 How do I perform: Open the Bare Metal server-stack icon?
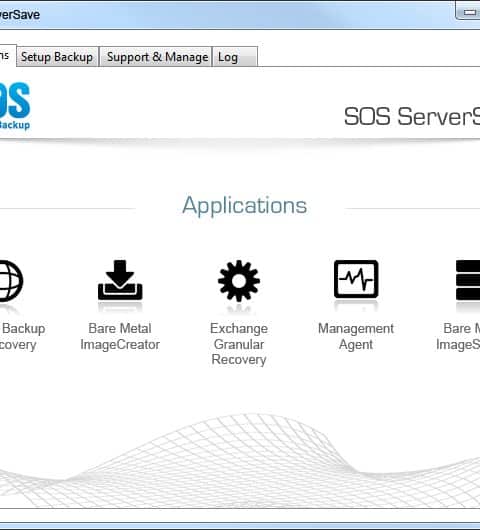click(x=468, y=280)
